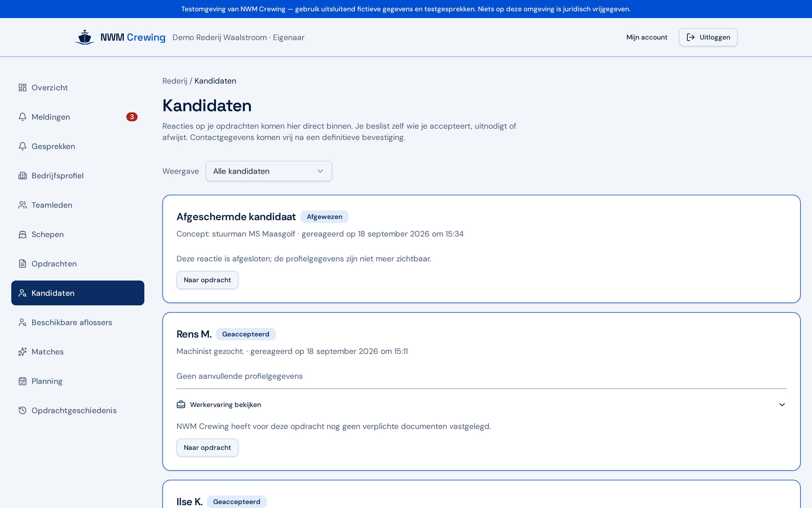Click the Overzicht grid icon
Image resolution: width=812 pixels, height=508 pixels.
tap(23, 88)
